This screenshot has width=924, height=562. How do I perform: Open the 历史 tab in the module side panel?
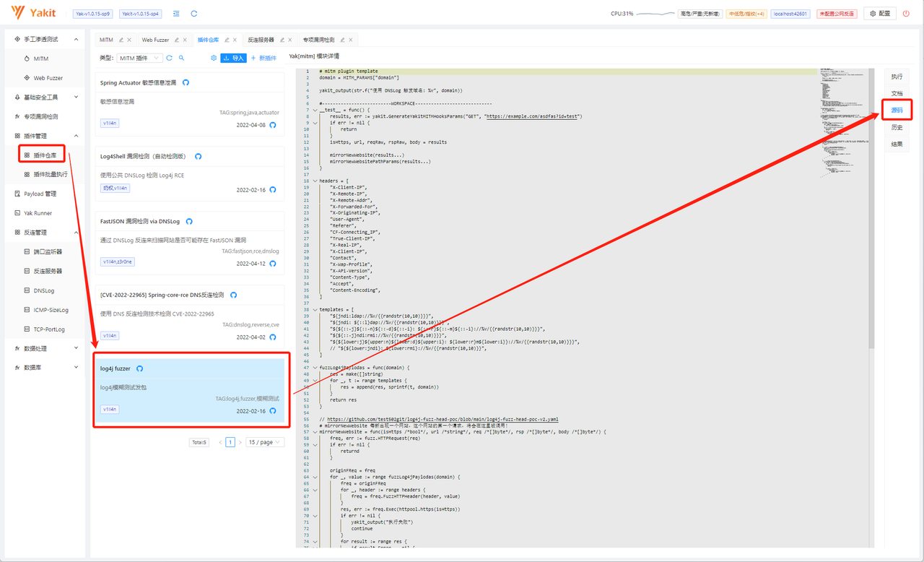click(x=897, y=127)
